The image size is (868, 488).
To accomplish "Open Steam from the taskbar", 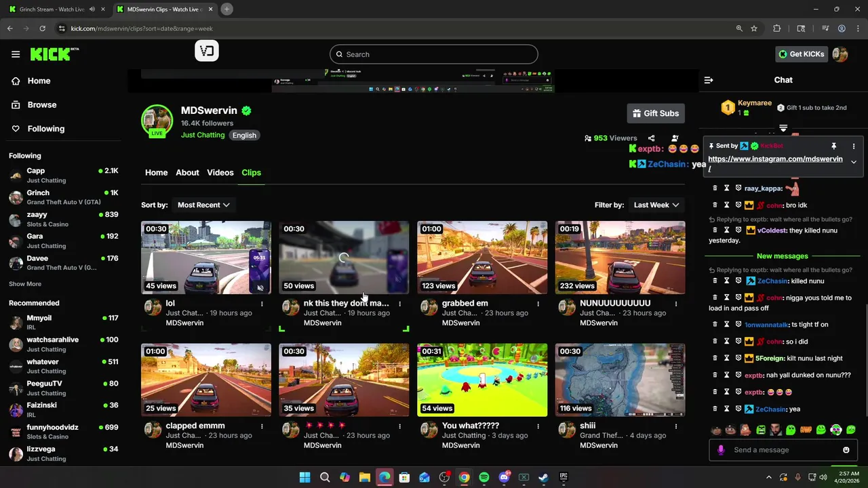I will (543, 478).
